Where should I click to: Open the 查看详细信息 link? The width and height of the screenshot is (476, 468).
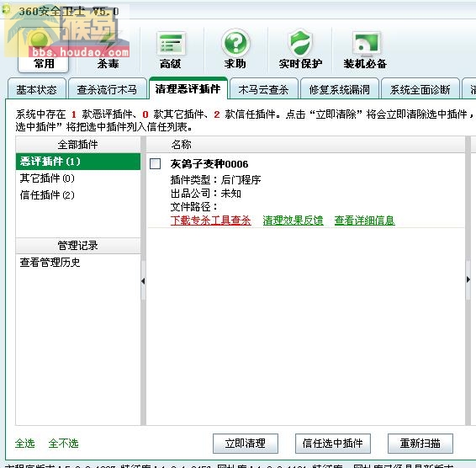point(365,221)
